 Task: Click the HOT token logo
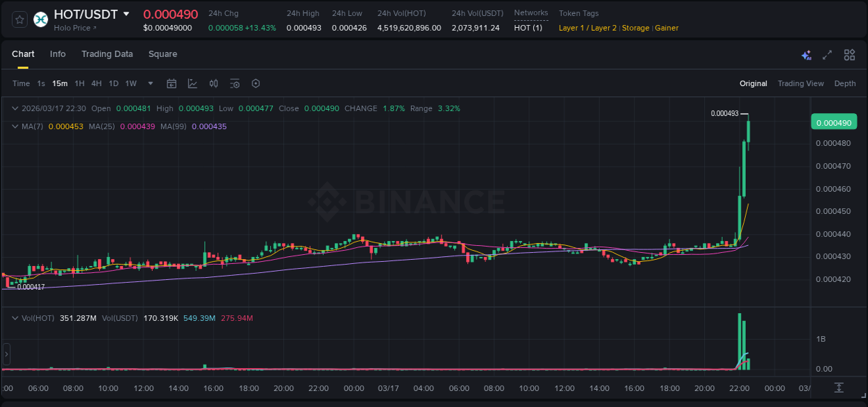pos(40,19)
